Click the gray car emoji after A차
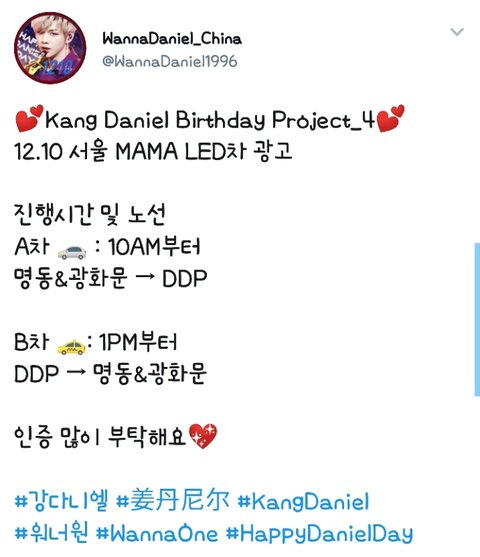Screen dimensions: 480x557 coord(72,252)
